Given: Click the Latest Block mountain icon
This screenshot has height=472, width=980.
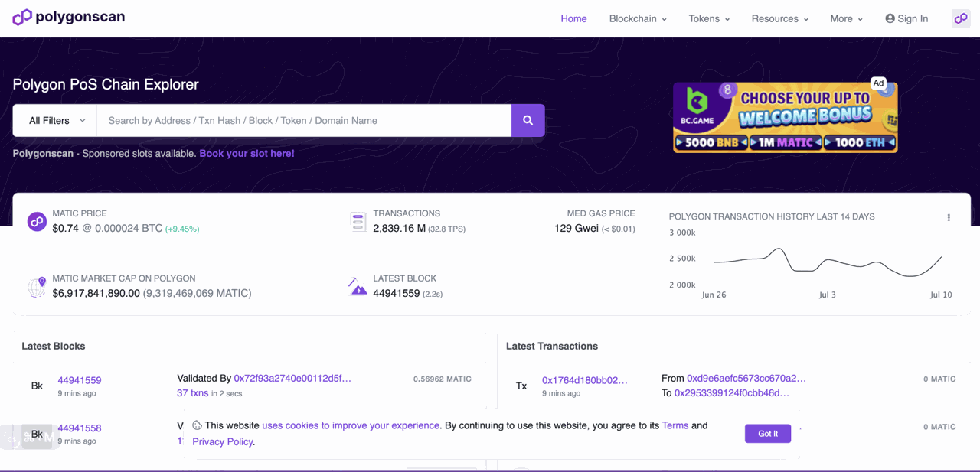Looking at the screenshot, I should 358,287.
